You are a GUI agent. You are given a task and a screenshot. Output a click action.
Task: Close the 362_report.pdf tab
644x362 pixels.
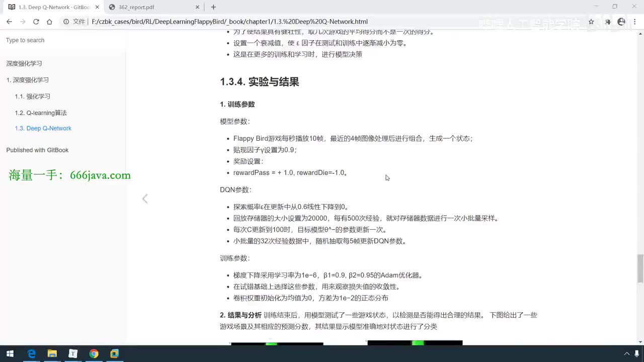(198, 7)
